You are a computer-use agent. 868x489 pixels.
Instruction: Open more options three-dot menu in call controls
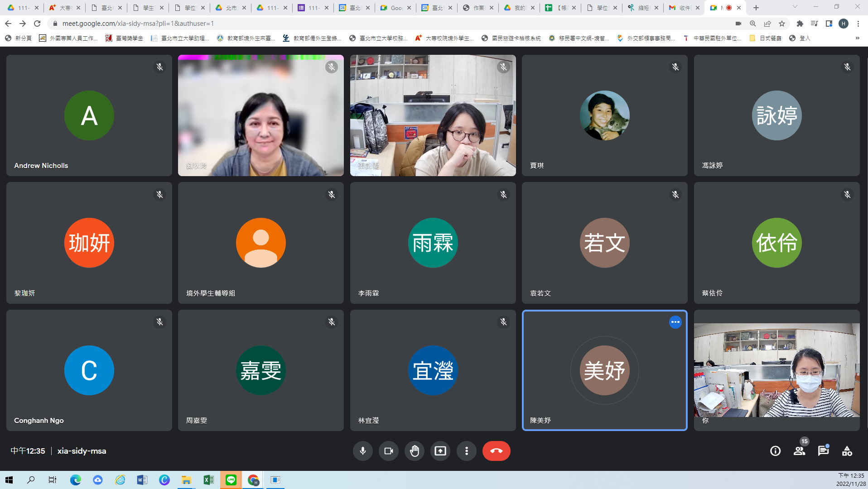(x=466, y=451)
